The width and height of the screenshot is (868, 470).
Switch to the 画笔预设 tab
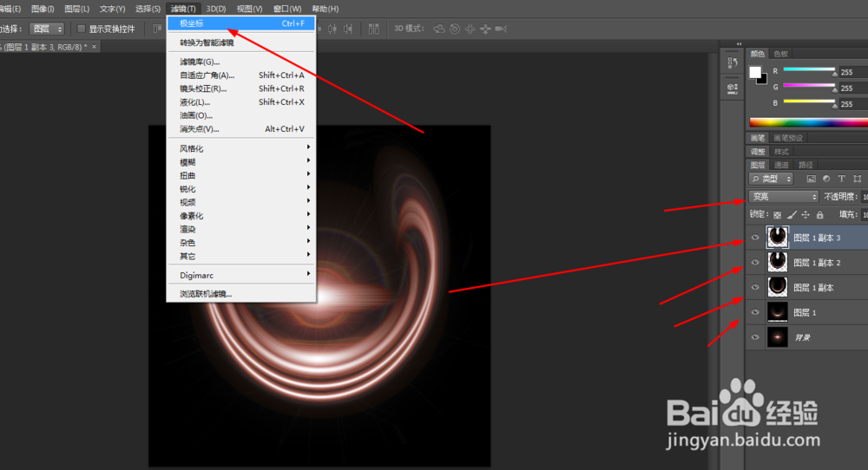click(x=788, y=138)
